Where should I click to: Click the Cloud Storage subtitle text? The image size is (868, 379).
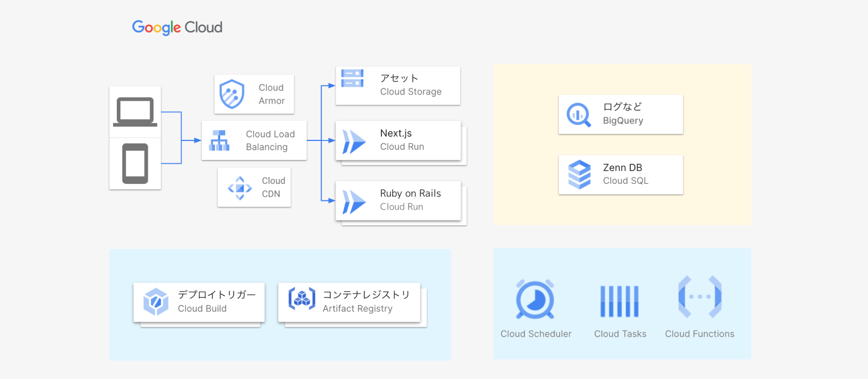pyautogui.click(x=411, y=92)
